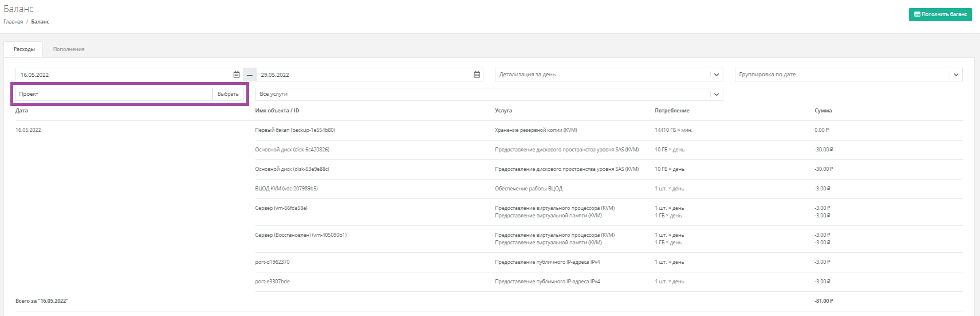This screenshot has height=316, width=980.
Task: Select port-d1962370 entry
Action: 272,262
